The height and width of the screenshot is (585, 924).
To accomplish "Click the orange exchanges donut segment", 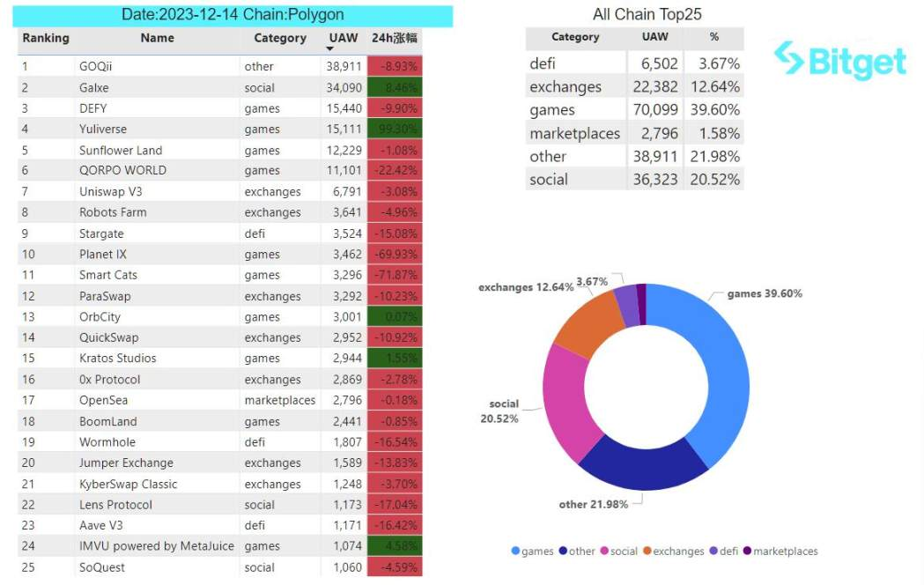I will 589,324.
